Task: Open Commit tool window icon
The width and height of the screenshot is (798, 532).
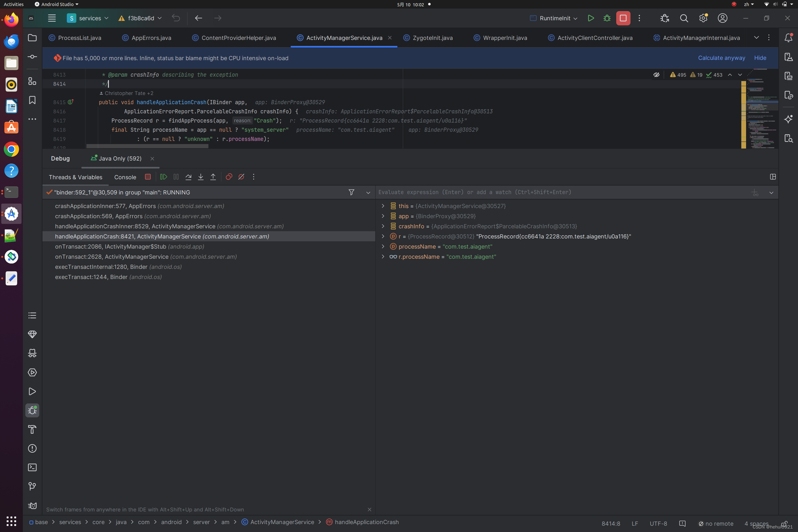Action: [32, 57]
